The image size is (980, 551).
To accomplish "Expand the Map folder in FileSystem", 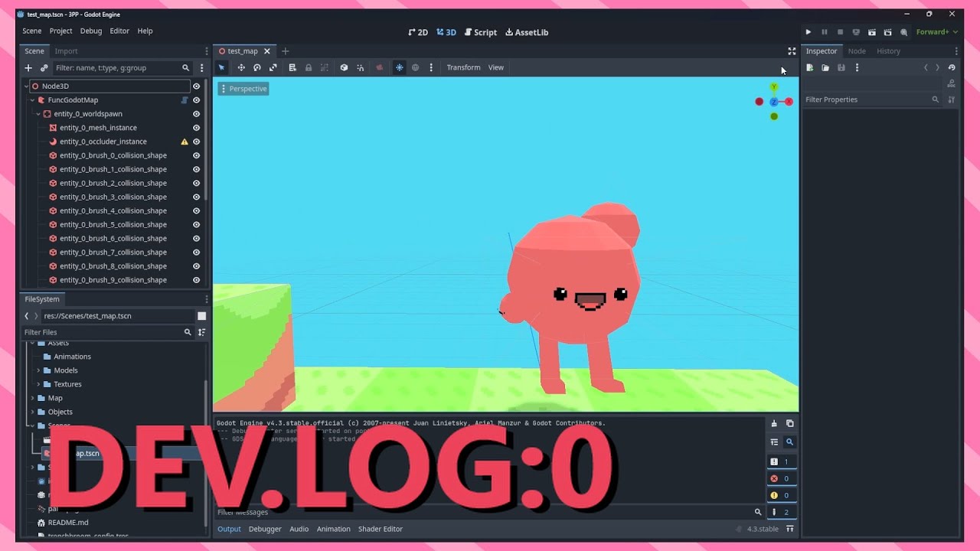I will (x=32, y=398).
